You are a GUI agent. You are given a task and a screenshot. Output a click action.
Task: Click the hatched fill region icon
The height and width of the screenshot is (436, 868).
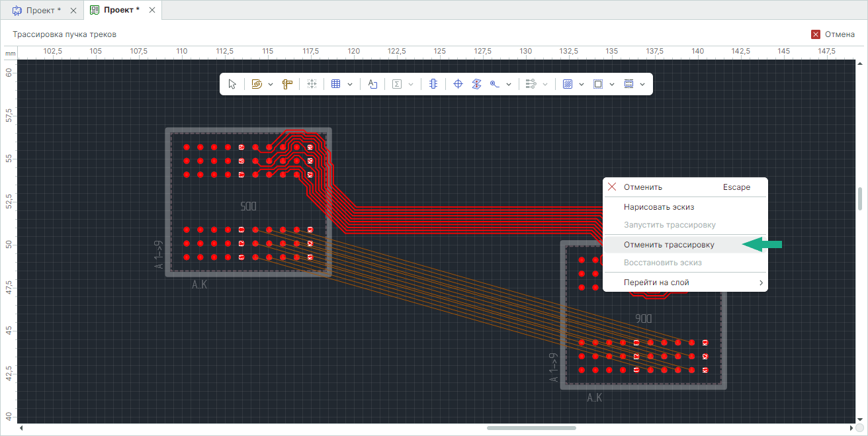point(567,84)
